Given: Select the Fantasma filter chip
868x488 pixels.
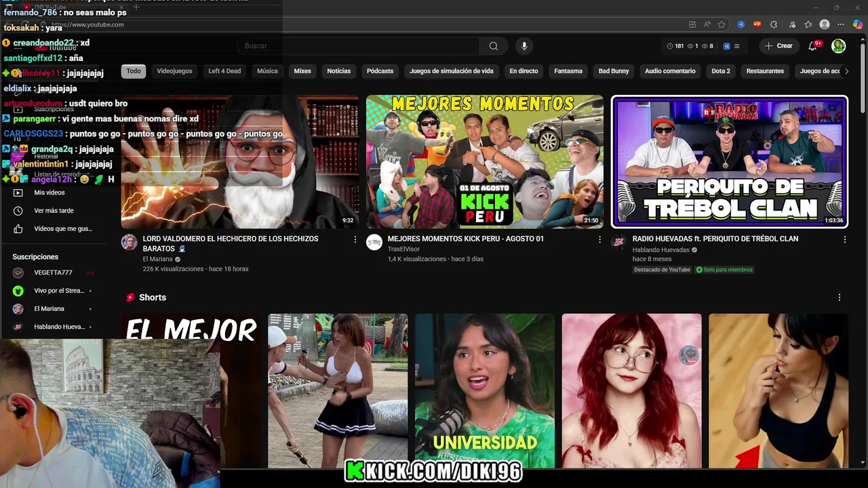Looking at the screenshot, I should [568, 71].
